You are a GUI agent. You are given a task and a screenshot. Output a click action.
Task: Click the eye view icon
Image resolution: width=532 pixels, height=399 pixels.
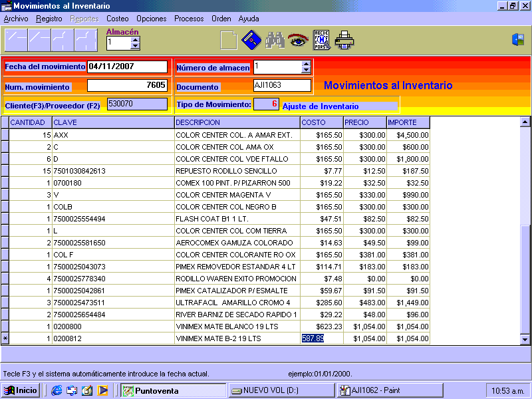297,41
